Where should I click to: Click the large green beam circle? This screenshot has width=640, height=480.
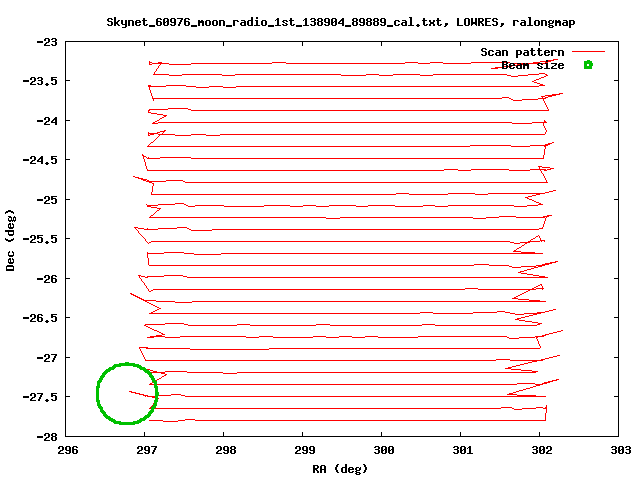tap(127, 394)
